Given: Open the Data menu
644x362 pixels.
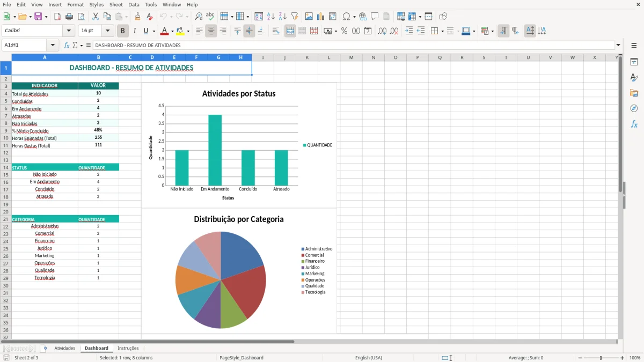Looking at the screenshot, I should click(x=134, y=4).
